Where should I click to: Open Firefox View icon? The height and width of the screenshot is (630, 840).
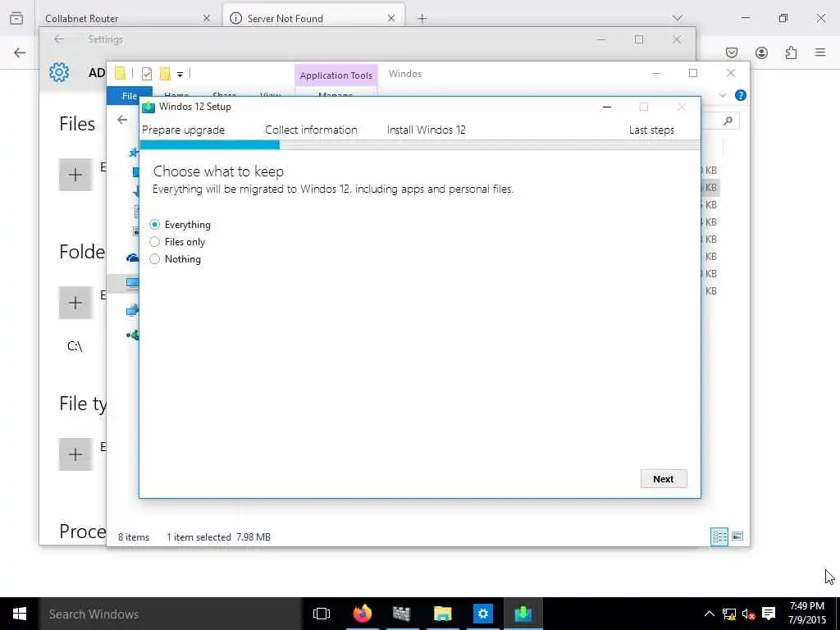tap(16, 18)
